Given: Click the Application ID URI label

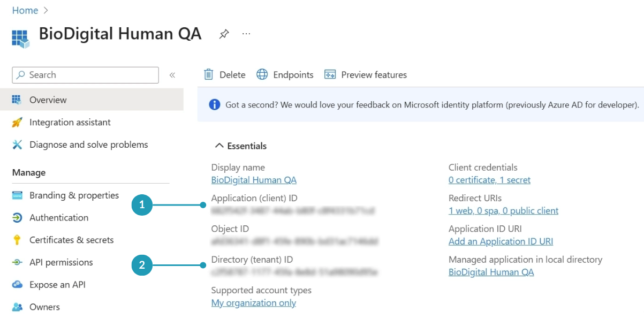Looking at the screenshot, I should pyautogui.click(x=485, y=229).
